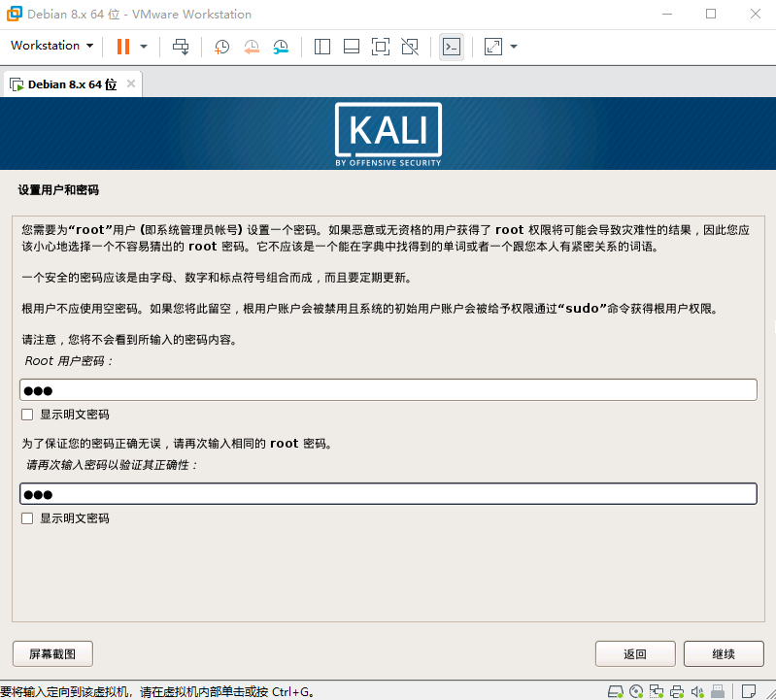Click the password confirmation field

click(x=388, y=494)
